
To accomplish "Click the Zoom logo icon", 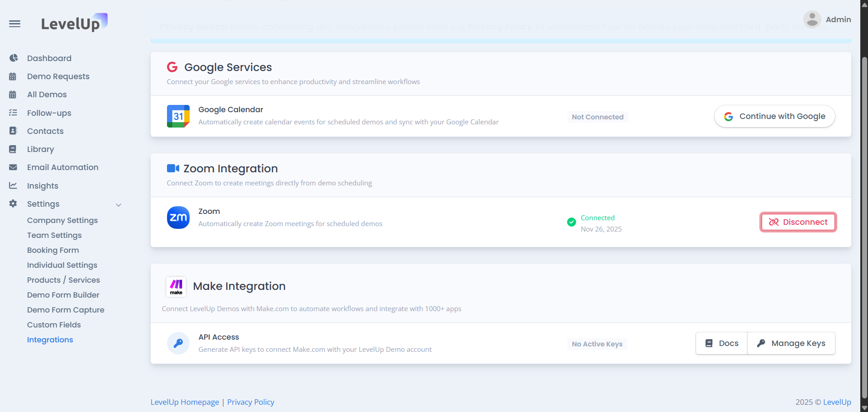I will tap(178, 218).
